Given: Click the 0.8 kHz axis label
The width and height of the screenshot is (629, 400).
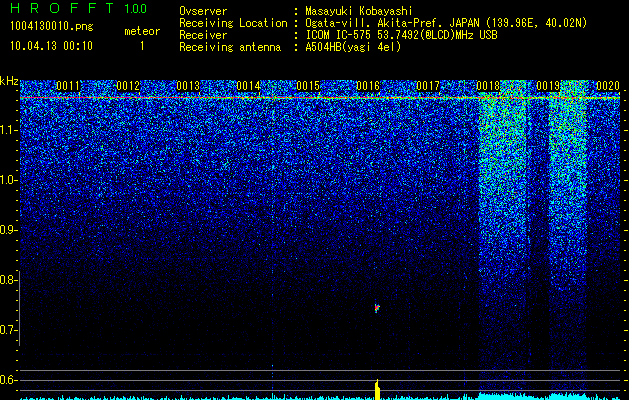Looking at the screenshot, I should (7, 280).
